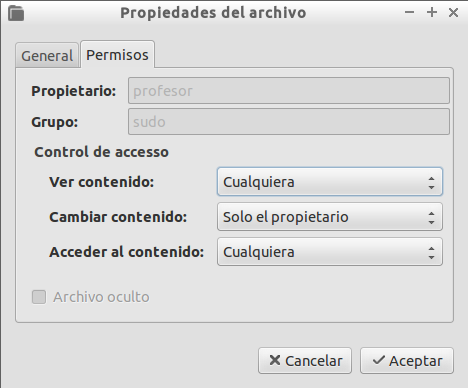The width and height of the screenshot is (468, 388).
Task: Click the Acceder al contenido combo arrows
Action: point(431,253)
